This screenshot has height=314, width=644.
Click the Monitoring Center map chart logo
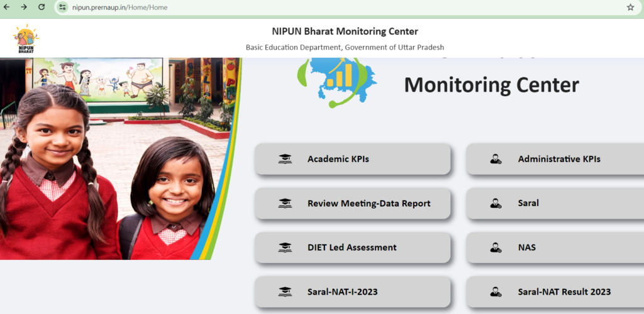337,82
